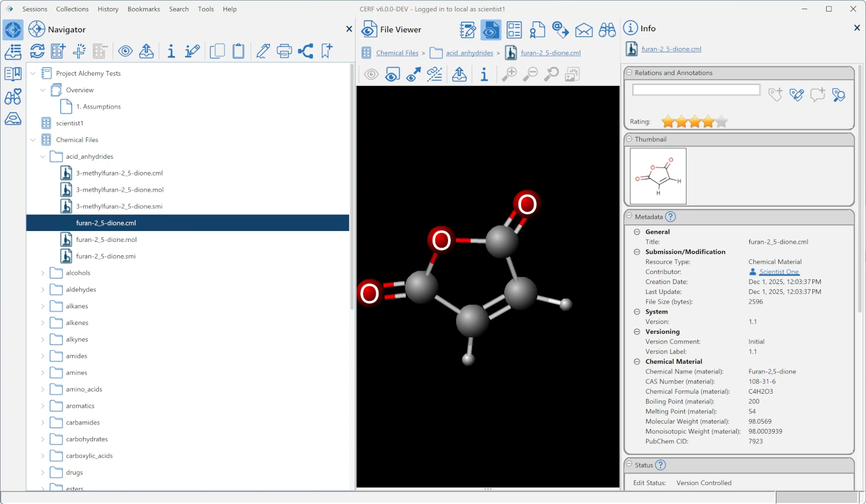Toggle the File Viewer eye view button
The height and width of the screenshot is (504, 866).
[x=490, y=30]
